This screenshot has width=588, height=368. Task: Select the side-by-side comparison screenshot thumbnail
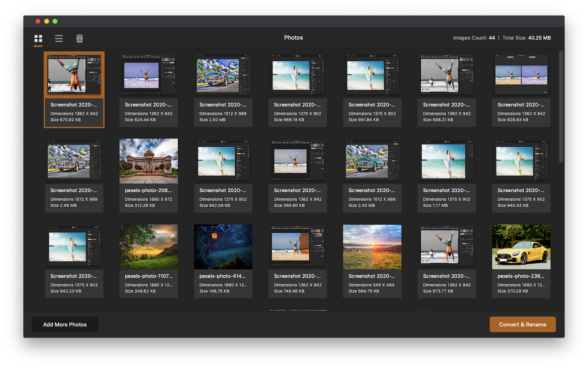[521, 75]
